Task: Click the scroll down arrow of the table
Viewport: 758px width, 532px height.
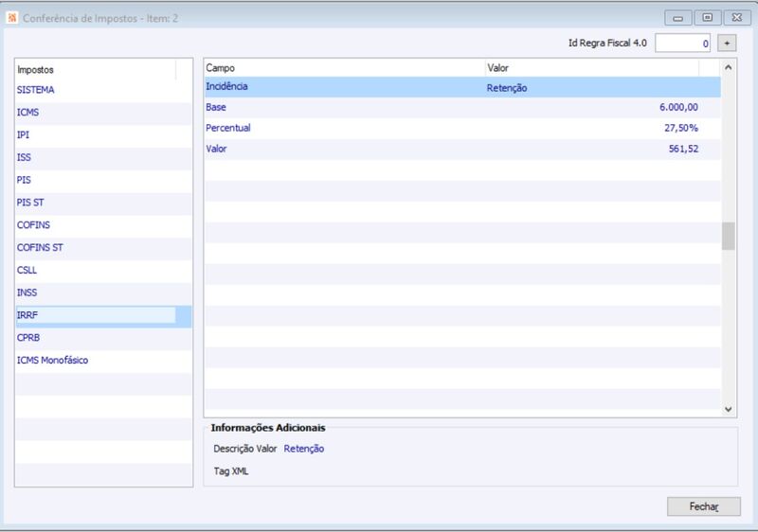Action: point(729,409)
